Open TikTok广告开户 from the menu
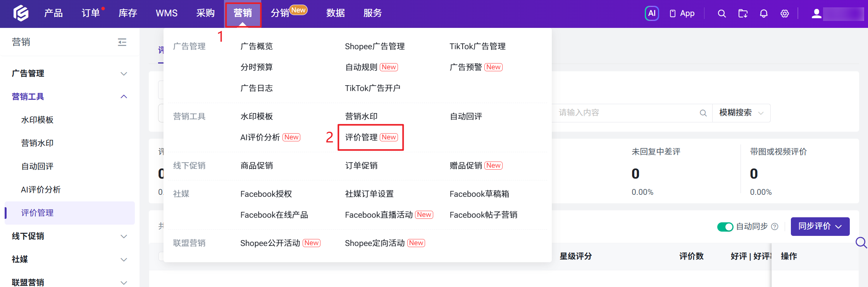Viewport: 868px width, 287px height. [373, 88]
